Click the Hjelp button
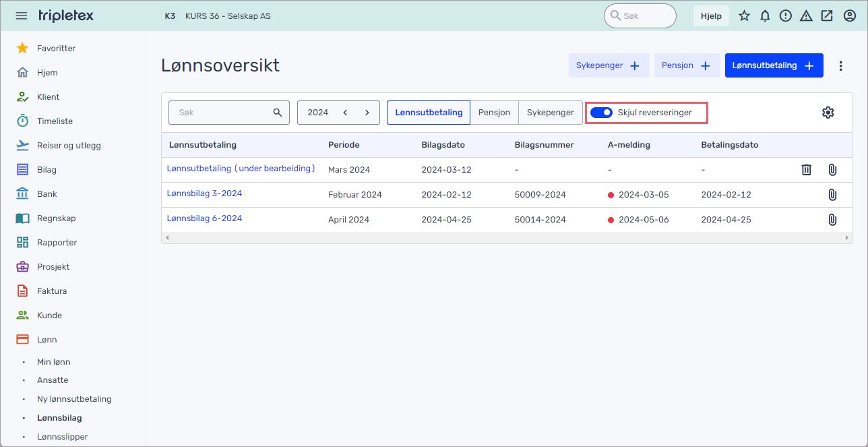868x447 pixels. pos(711,16)
